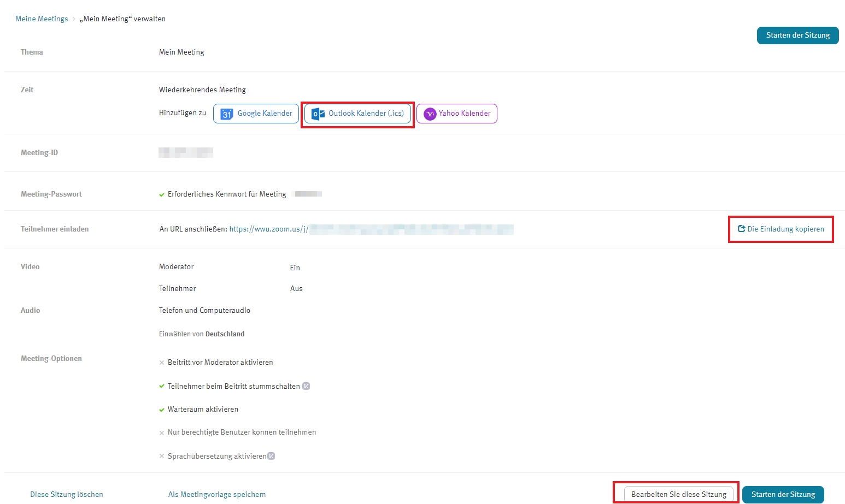Screen dimensions: 845x504
Task: Click the Yahoo Kalender icon
Action: 430,114
